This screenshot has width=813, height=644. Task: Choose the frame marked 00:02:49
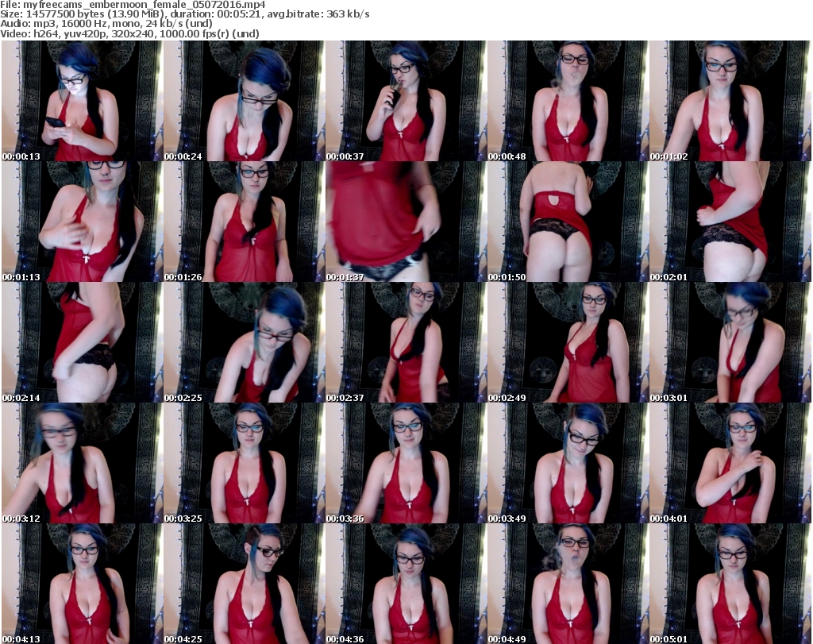(x=567, y=342)
